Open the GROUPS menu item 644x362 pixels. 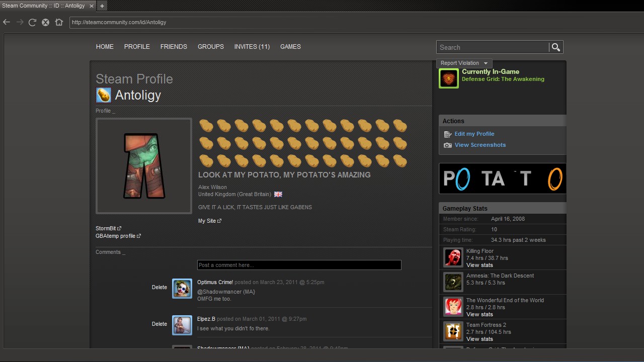[x=211, y=47]
